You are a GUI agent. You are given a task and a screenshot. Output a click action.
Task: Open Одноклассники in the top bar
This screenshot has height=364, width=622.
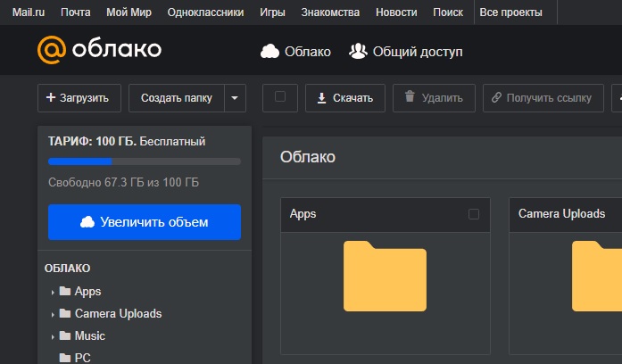[x=205, y=12]
